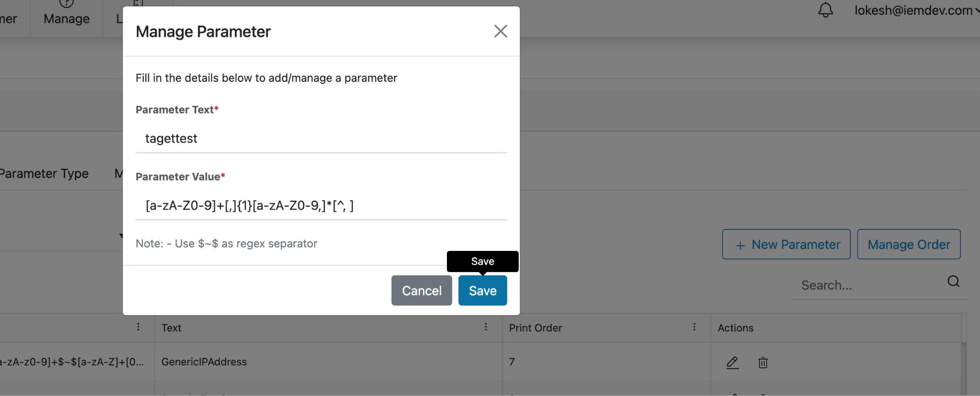Viewport: 980px width, 396px height.
Task: Cancel the parameter changes
Action: pos(422,291)
